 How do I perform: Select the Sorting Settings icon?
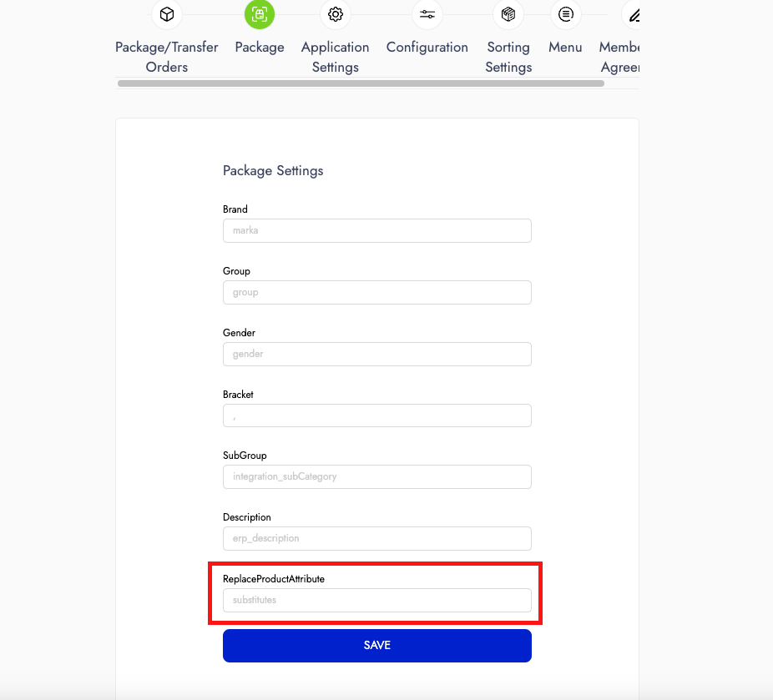pos(508,14)
